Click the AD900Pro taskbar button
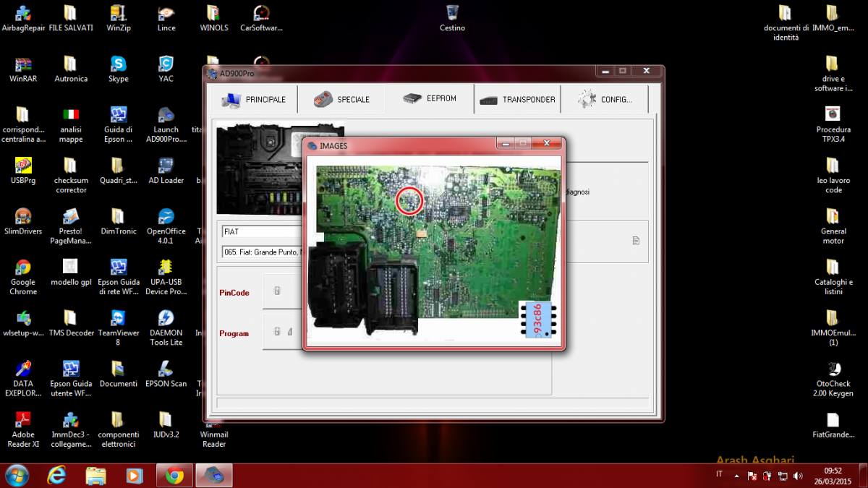 coord(214,476)
